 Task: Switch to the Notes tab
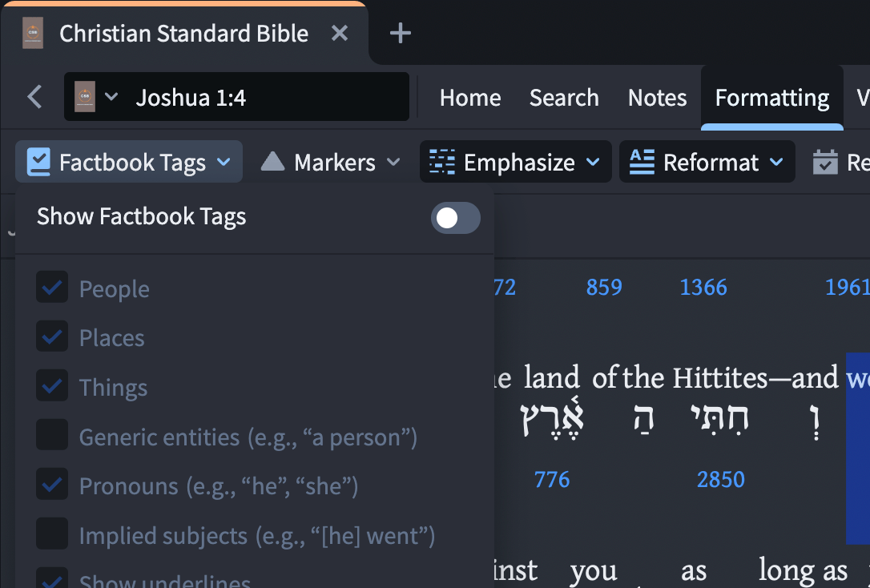(657, 98)
